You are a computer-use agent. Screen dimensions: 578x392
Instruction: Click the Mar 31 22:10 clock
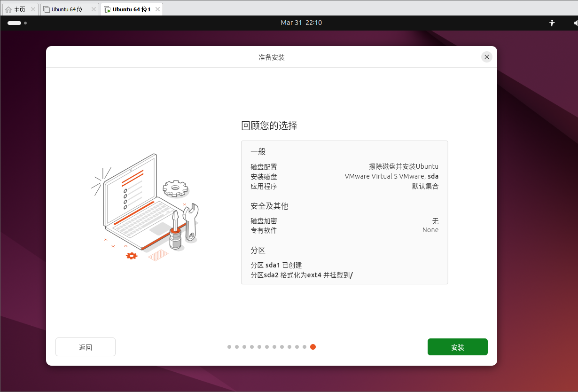pyautogui.click(x=301, y=23)
